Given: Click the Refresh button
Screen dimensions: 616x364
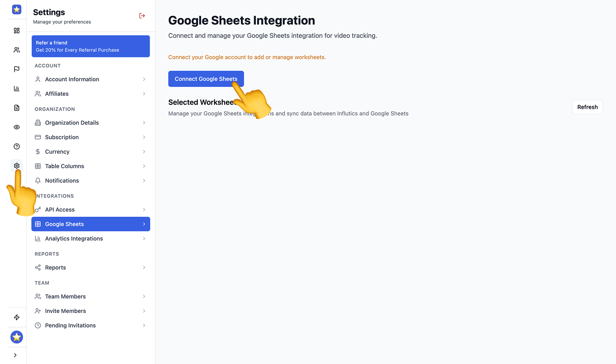Looking at the screenshot, I should click(587, 107).
